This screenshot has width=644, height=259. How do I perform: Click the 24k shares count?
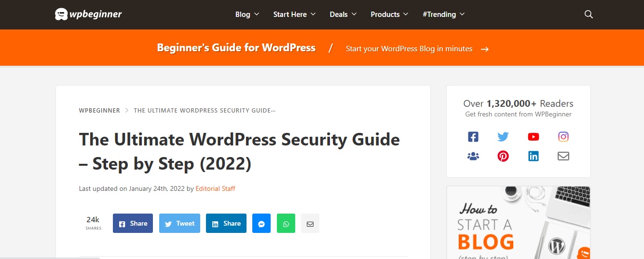(x=93, y=223)
